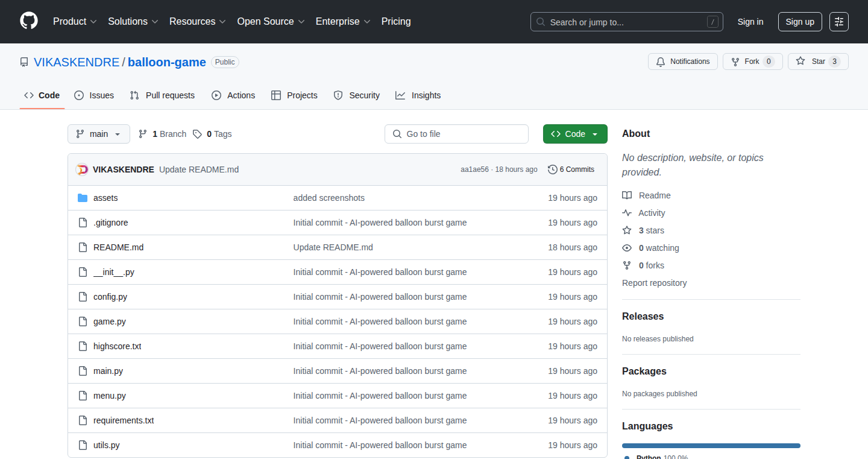The height and width of the screenshot is (459, 868).
Task: Select the Code tab
Action: pos(42,95)
